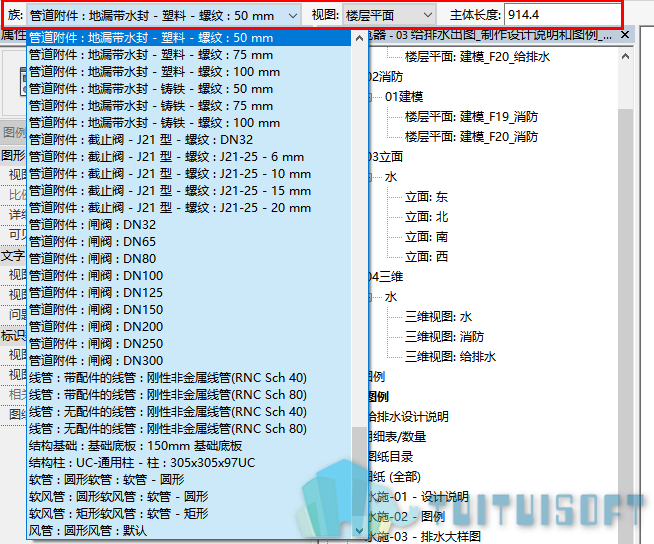Pick 管道附件 : 闸阀 : DN100
654x544 pixels.
point(189,276)
